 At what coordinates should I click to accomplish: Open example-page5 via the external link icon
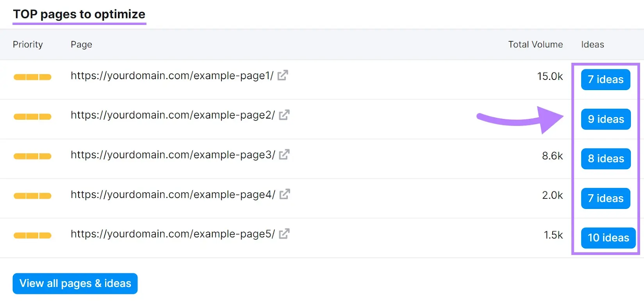point(285,233)
